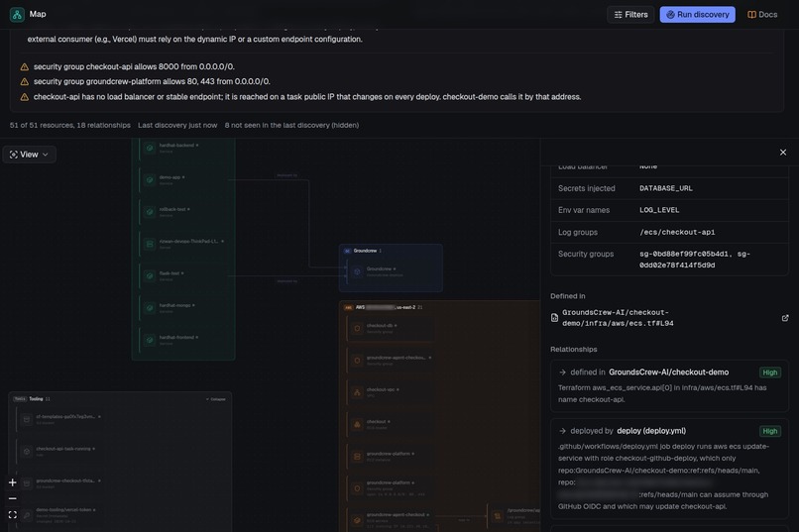Click the DATABASE_URL secret value

pos(665,188)
